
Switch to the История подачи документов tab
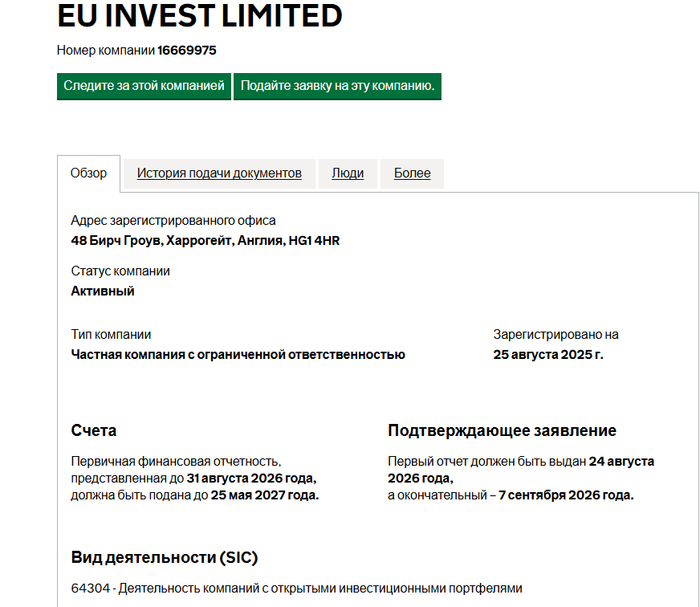[218, 173]
